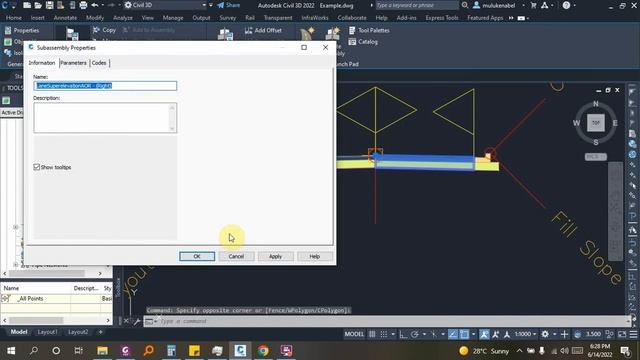Open the Express Tools ribbon tab
This screenshot has height=360, width=640.
coord(442,18)
